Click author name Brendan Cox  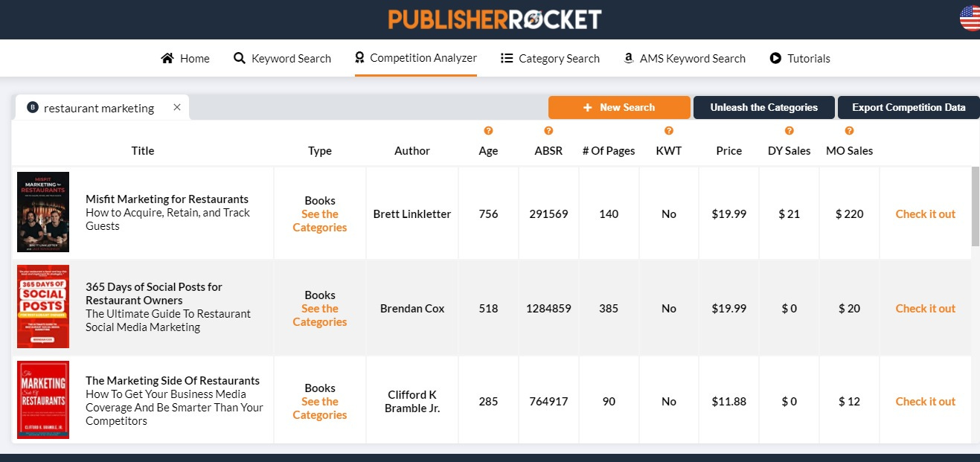pyautogui.click(x=412, y=308)
